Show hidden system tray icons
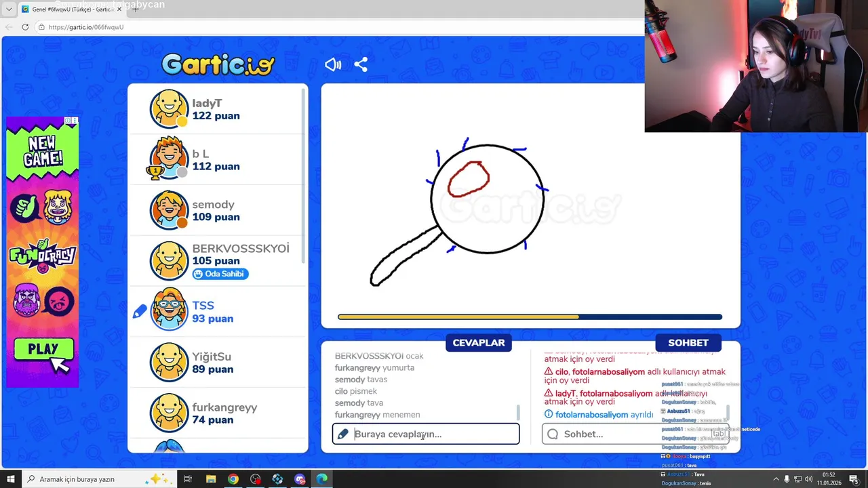The height and width of the screenshot is (488, 868). (776, 479)
